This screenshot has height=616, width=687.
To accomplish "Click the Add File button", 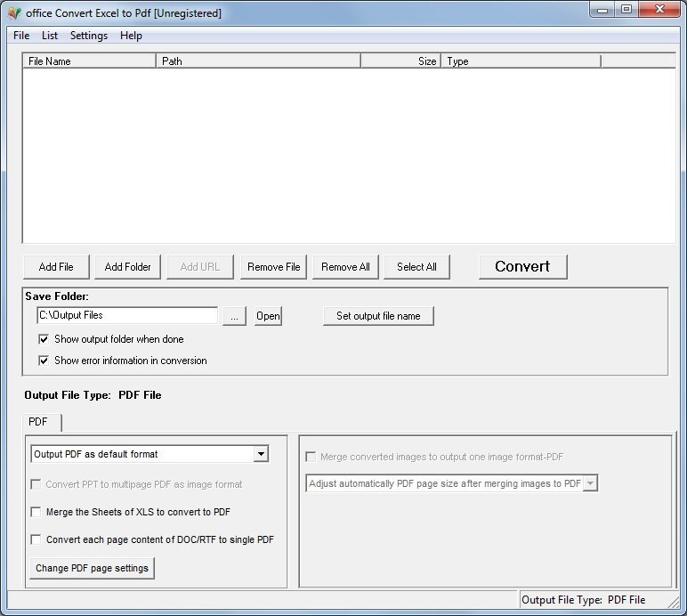I will click(56, 267).
